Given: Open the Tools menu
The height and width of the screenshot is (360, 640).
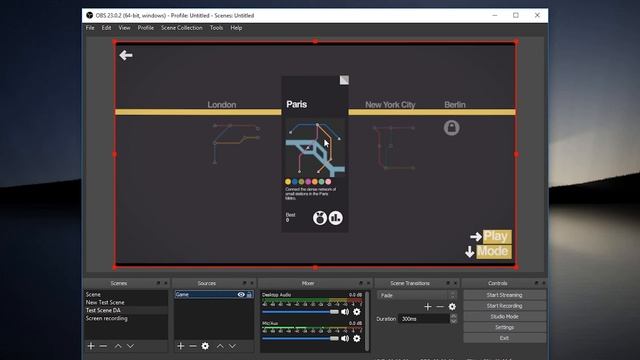Looking at the screenshot, I should 216,28.
